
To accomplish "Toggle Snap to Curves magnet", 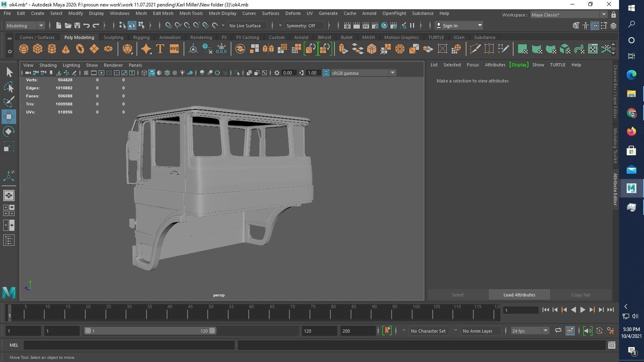I will coord(178,25).
